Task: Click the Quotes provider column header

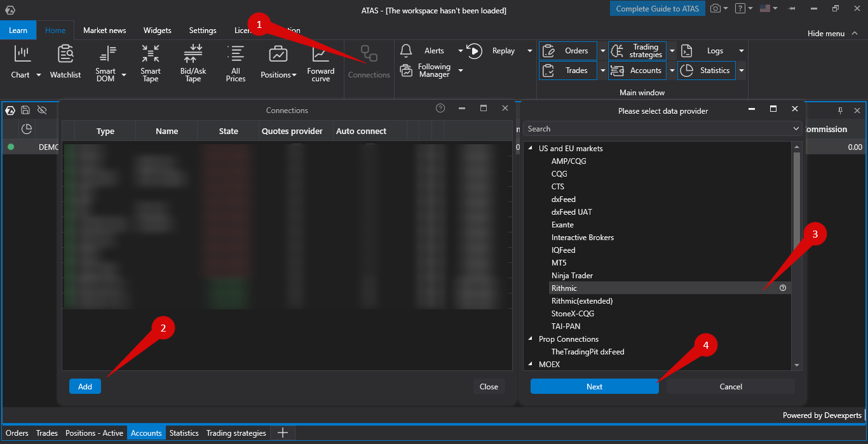Action: [292, 131]
